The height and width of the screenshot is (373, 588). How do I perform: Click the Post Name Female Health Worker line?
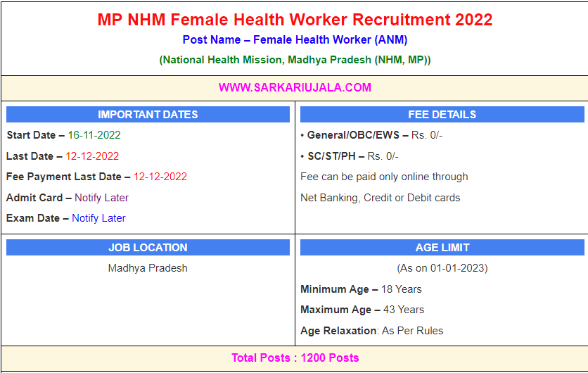pos(295,40)
